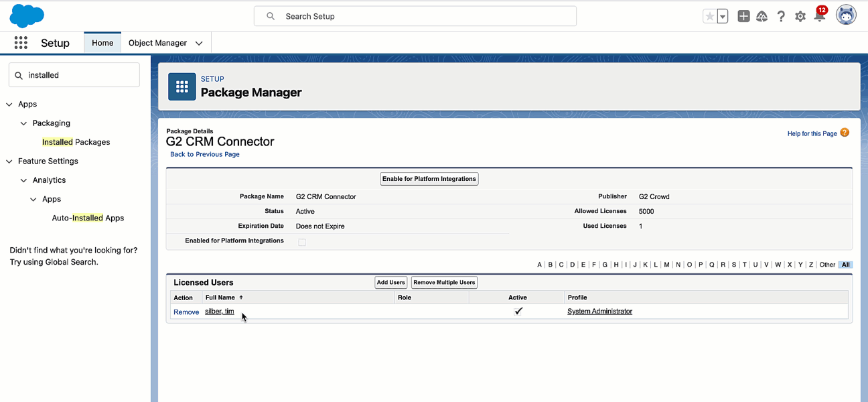The height and width of the screenshot is (402, 868).
Task: Click the SETUP breadcrumb label
Action: click(212, 79)
